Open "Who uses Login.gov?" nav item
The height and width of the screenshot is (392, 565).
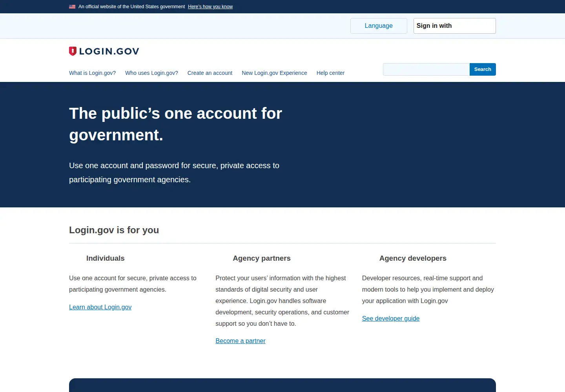[x=151, y=73]
